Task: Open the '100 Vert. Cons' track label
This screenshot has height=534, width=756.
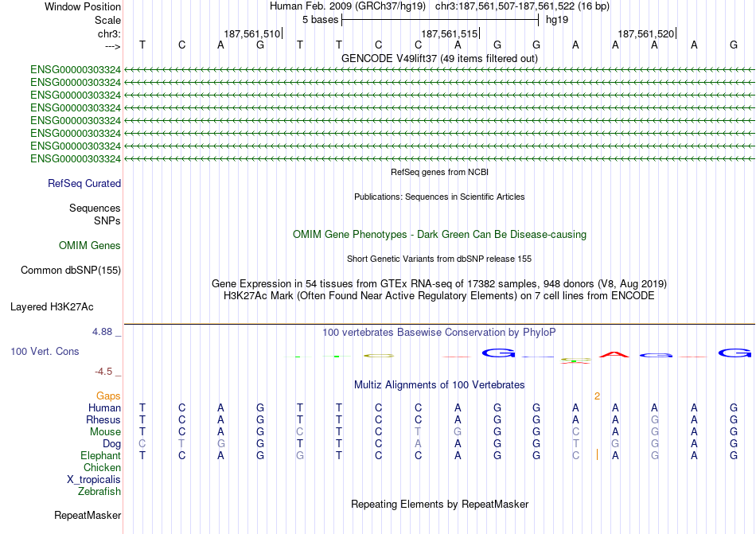Action: tap(45, 351)
